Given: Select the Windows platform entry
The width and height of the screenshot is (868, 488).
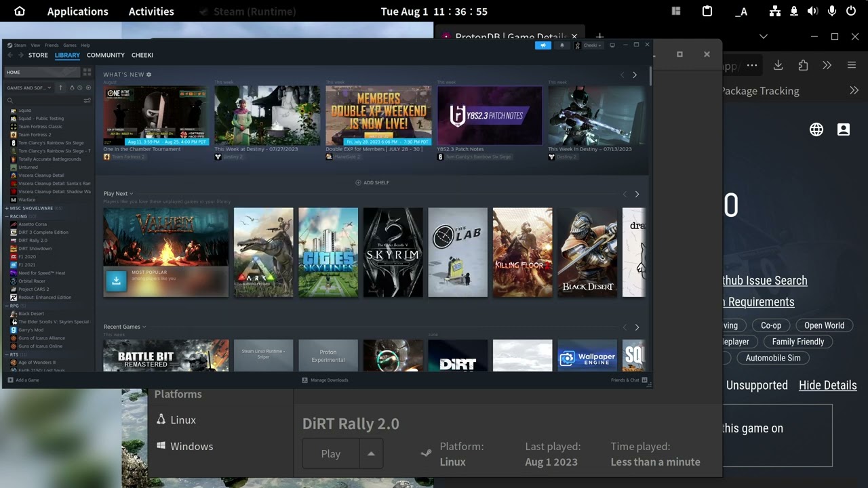Looking at the screenshot, I should pos(184,446).
